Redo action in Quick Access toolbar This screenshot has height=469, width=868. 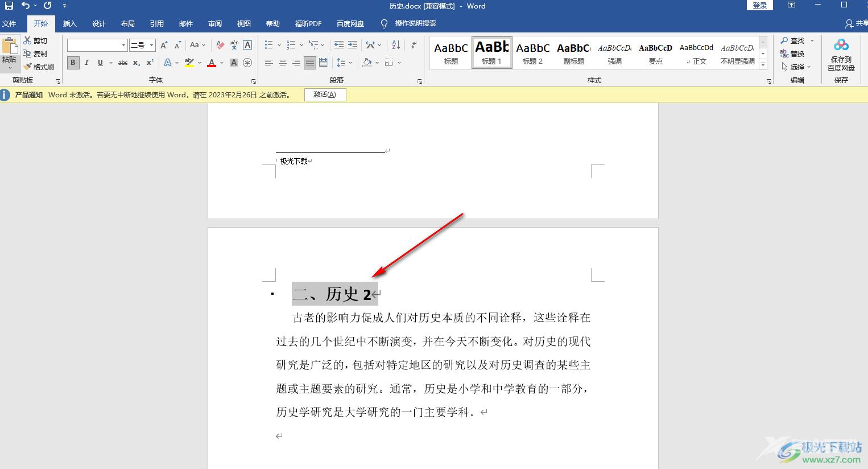pyautogui.click(x=48, y=6)
